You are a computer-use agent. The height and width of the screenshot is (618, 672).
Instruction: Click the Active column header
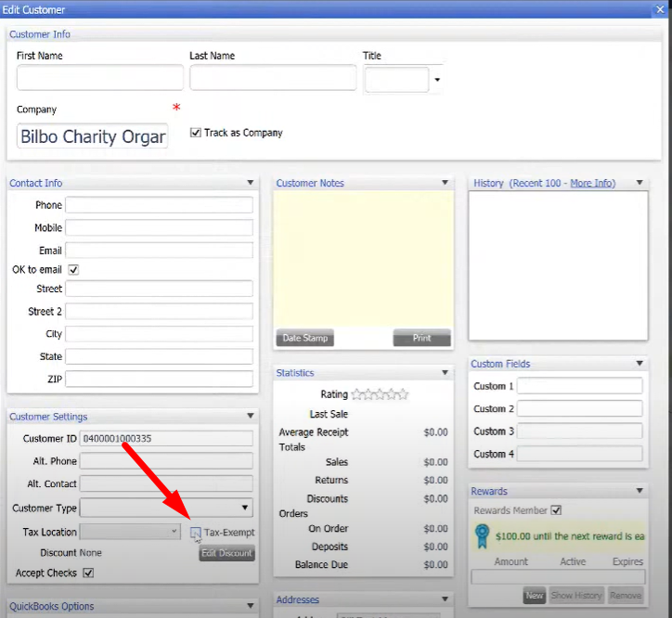pyautogui.click(x=573, y=561)
